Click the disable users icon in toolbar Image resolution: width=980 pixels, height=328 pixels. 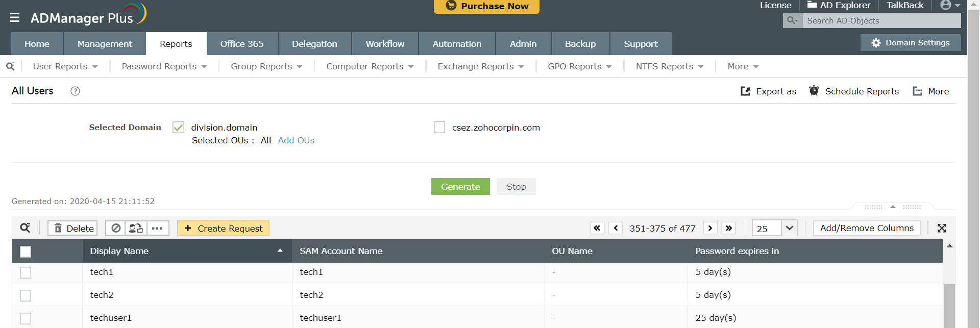(x=116, y=228)
